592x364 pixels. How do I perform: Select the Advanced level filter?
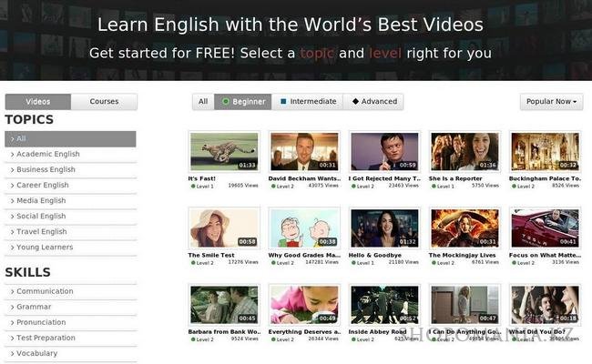(x=374, y=102)
